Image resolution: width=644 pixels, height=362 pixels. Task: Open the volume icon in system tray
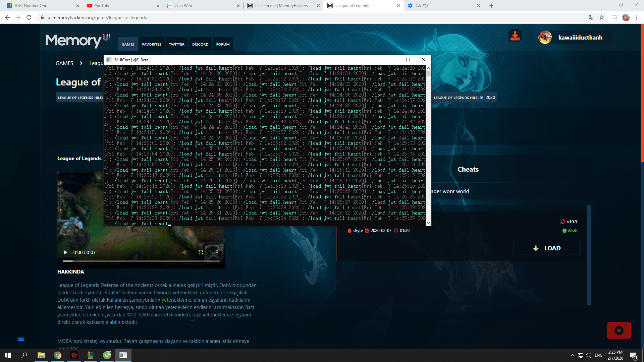(x=589, y=355)
